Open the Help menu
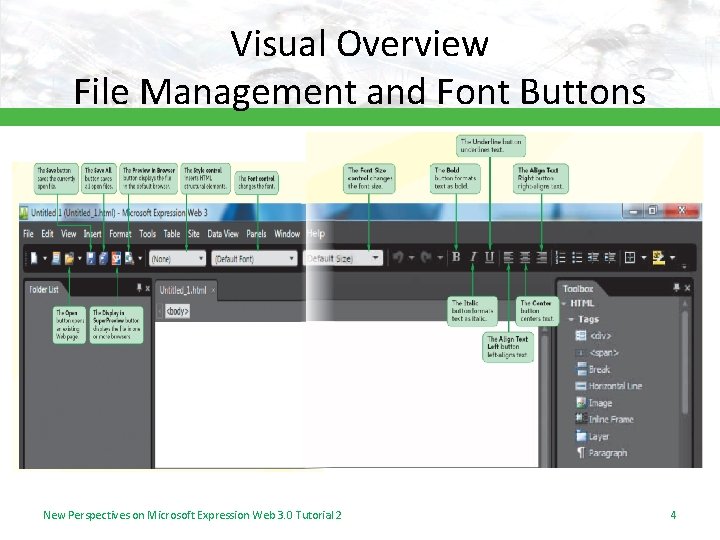This screenshot has width=720, height=540. pyautogui.click(x=316, y=234)
